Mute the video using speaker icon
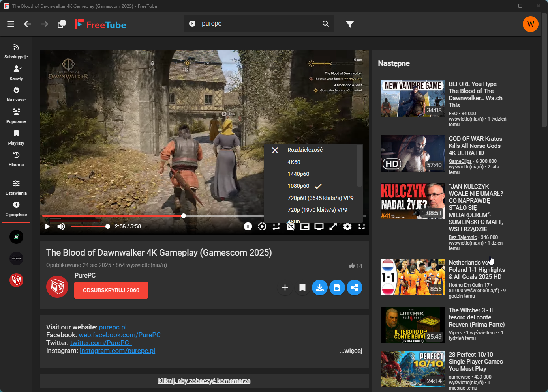 point(61,226)
